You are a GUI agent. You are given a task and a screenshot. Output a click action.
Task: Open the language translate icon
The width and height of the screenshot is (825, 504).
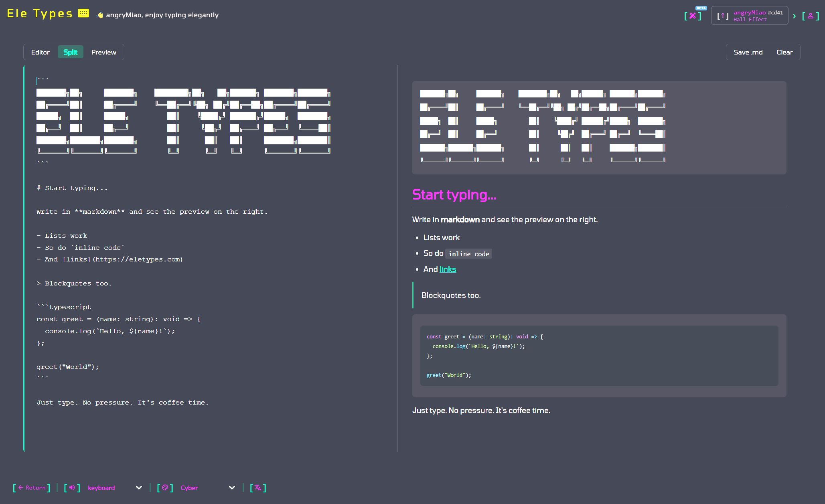pos(258,488)
